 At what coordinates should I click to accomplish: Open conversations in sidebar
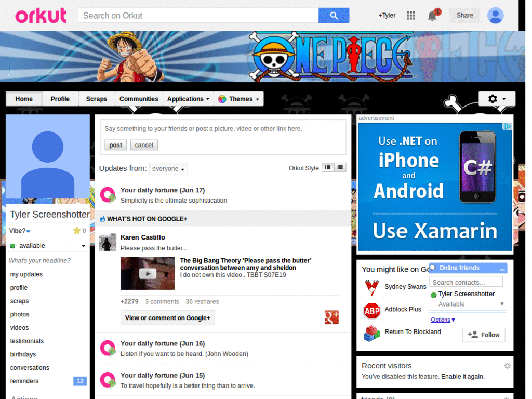point(30,368)
